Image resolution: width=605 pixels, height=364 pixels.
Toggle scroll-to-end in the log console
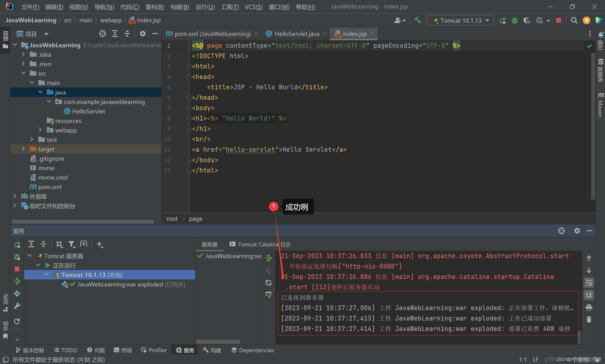click(x=589, y=295)
